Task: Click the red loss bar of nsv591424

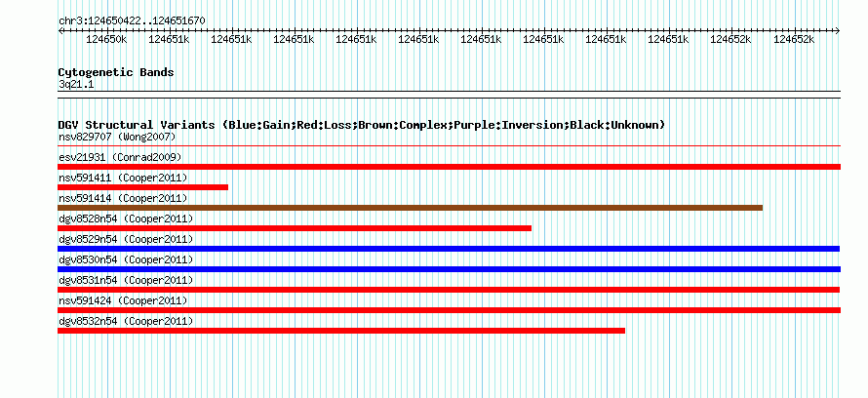Action: (x=449, y=310)
